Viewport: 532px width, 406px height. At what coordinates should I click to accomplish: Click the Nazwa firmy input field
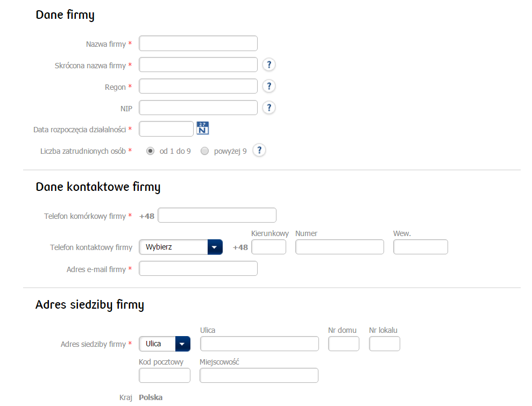pyautogui.click(x=198, y=44)
